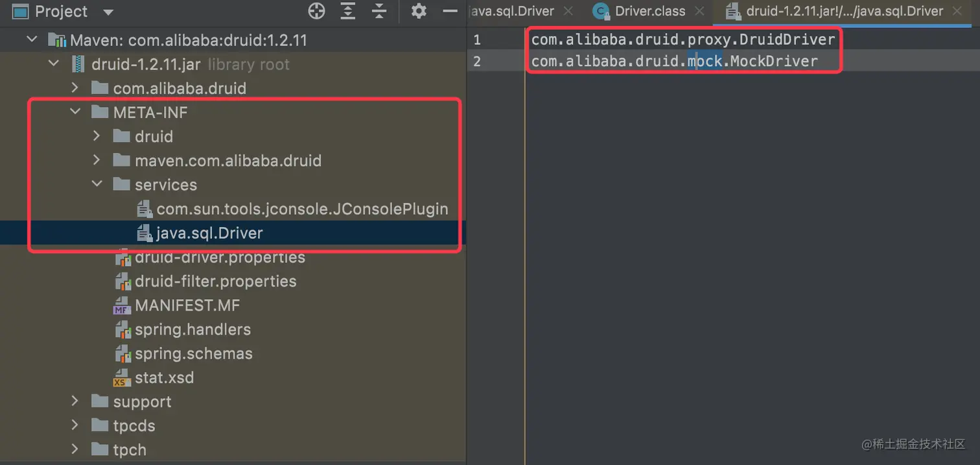Click the Maven library icon
Screen dimensions: 980x465
pyautogui.click(x=56, y=40)
